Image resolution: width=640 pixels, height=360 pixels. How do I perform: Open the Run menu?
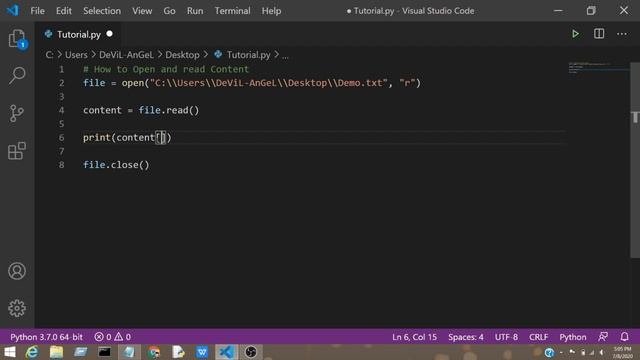tap(195, 11)
